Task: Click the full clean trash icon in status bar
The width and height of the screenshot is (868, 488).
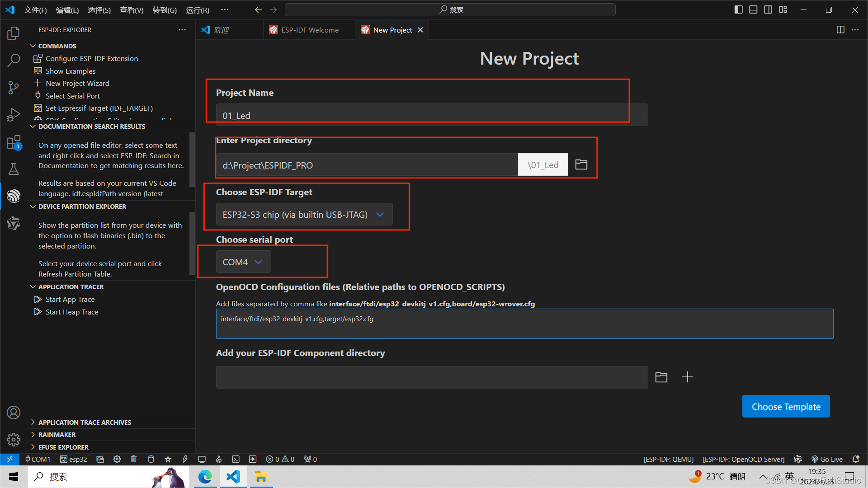Action: (x=134, y=459)
